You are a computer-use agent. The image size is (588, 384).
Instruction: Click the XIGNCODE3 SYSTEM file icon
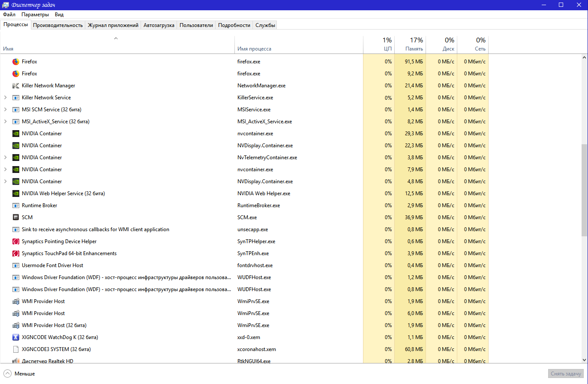pos(16,349)
